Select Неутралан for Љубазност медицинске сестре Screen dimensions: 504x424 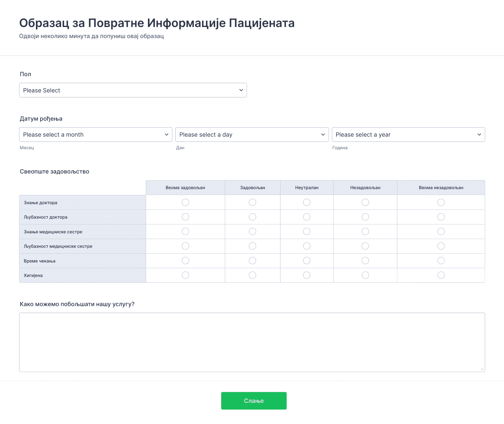point(307,246)
